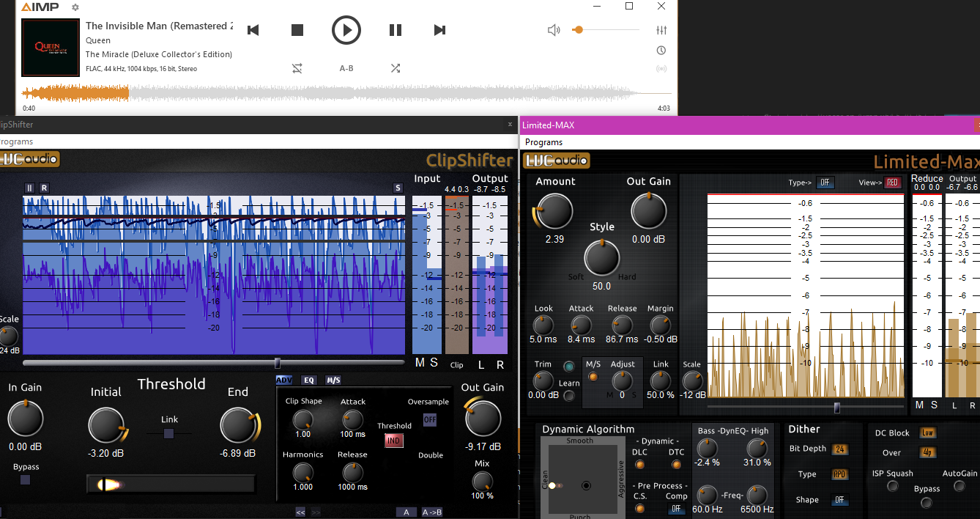
Task: Click Queen album art thumbnail
Action: 51,48
